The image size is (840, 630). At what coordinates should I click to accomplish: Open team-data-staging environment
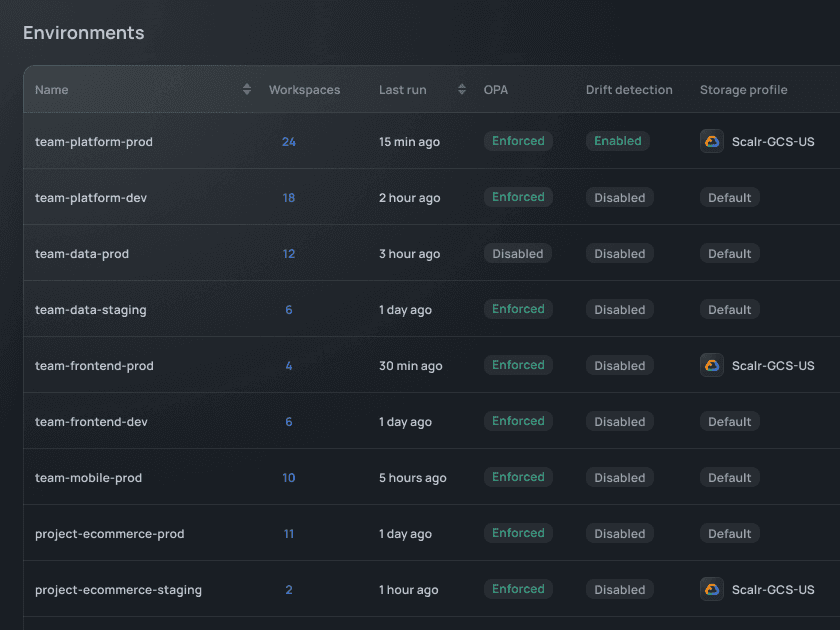(x=91, y=310)
